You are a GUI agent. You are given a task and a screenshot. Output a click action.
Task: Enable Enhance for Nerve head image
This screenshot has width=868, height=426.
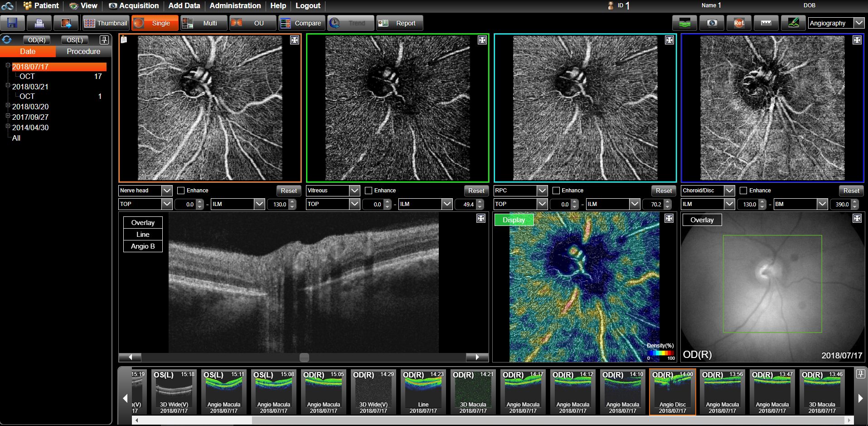coord(181,191)
